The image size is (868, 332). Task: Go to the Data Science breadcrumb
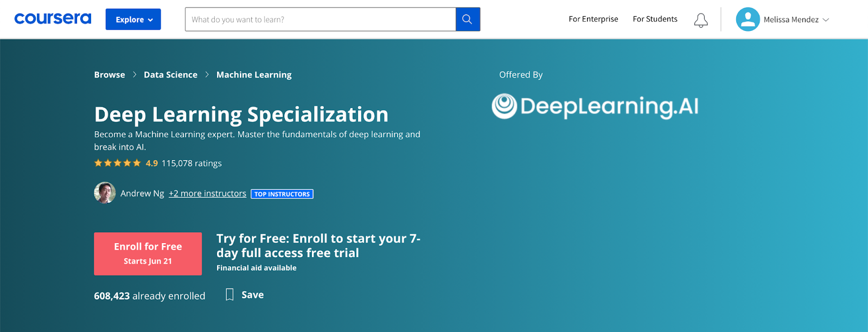click(x=170, y=75)
